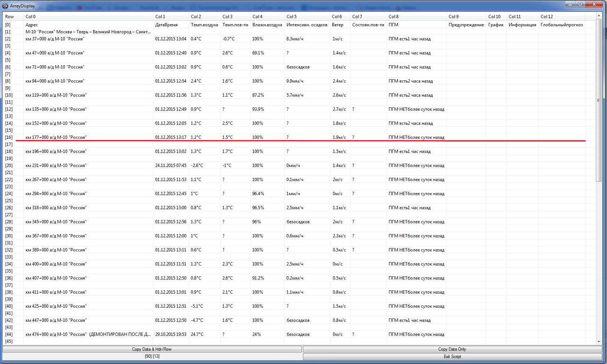Click the Col 0 column header

[x=31, y=17]
